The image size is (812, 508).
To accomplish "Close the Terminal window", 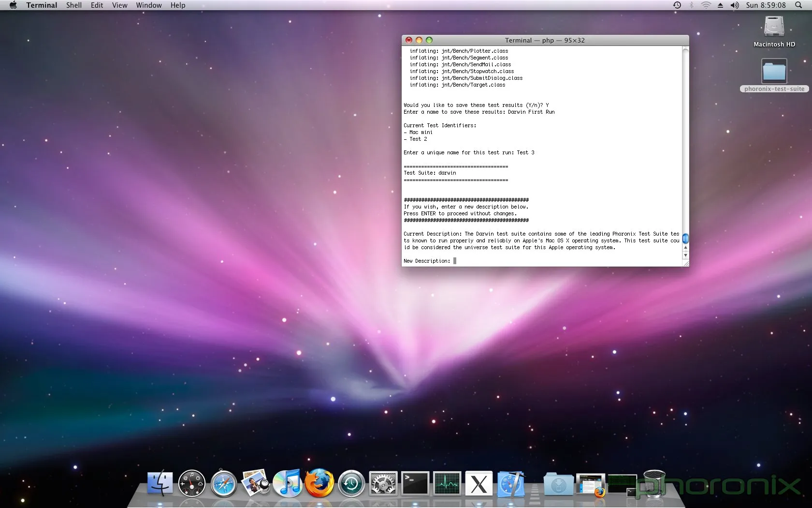I will pos(409,40).
